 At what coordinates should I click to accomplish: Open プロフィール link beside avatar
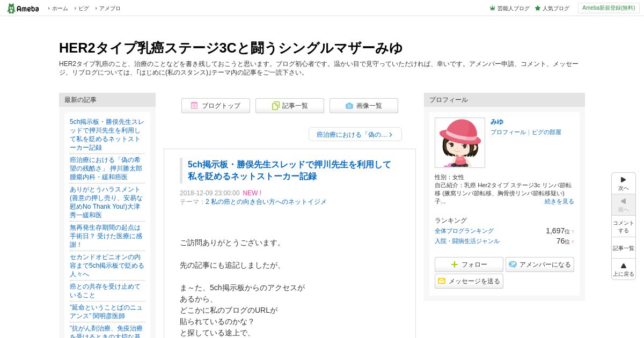508,132
